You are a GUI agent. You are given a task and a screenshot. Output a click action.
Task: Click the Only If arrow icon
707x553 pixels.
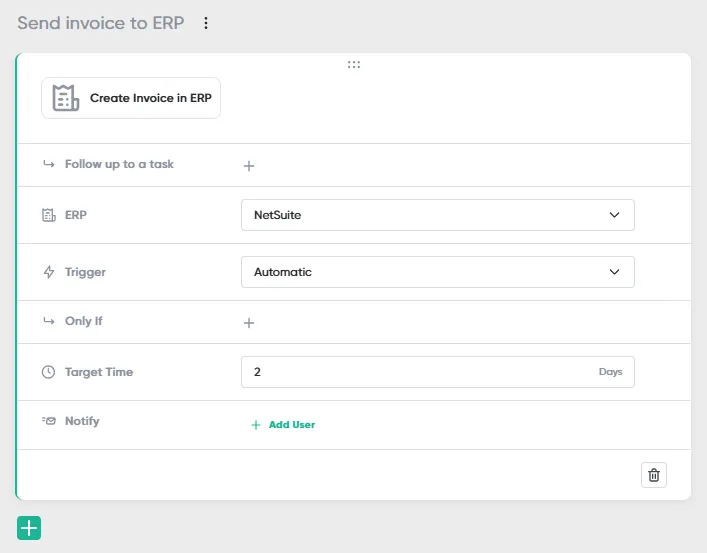(49, 321)
